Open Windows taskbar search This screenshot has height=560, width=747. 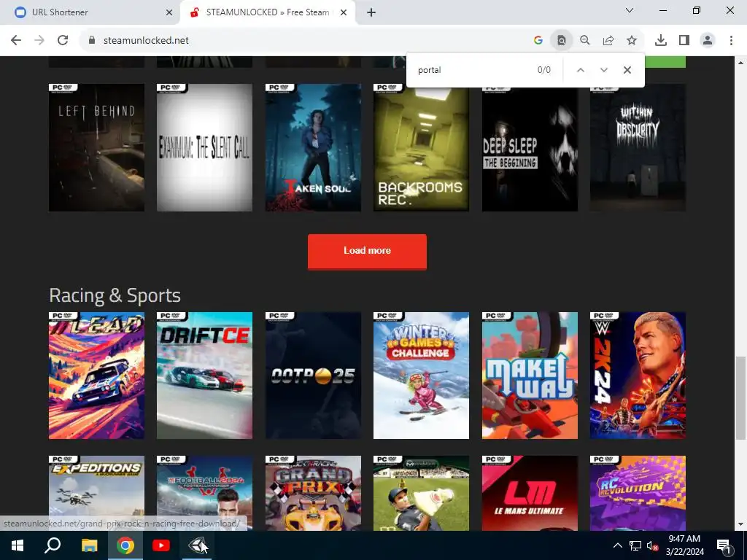point(53,545)
